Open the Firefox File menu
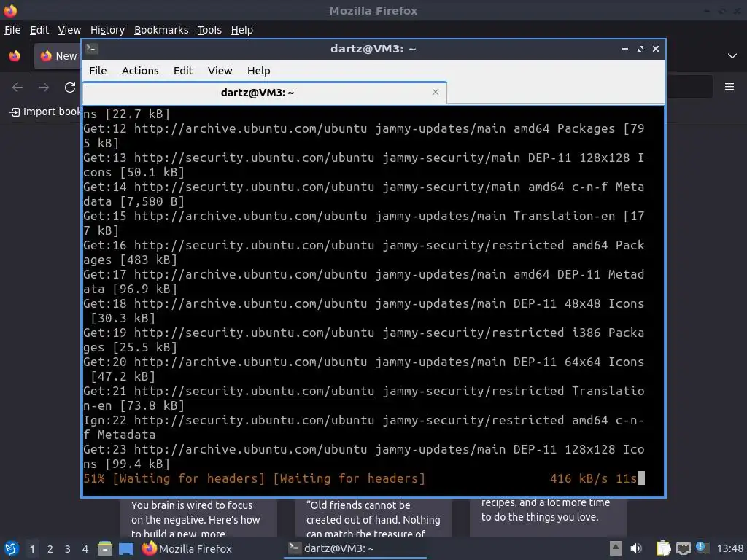 point(12,30)
